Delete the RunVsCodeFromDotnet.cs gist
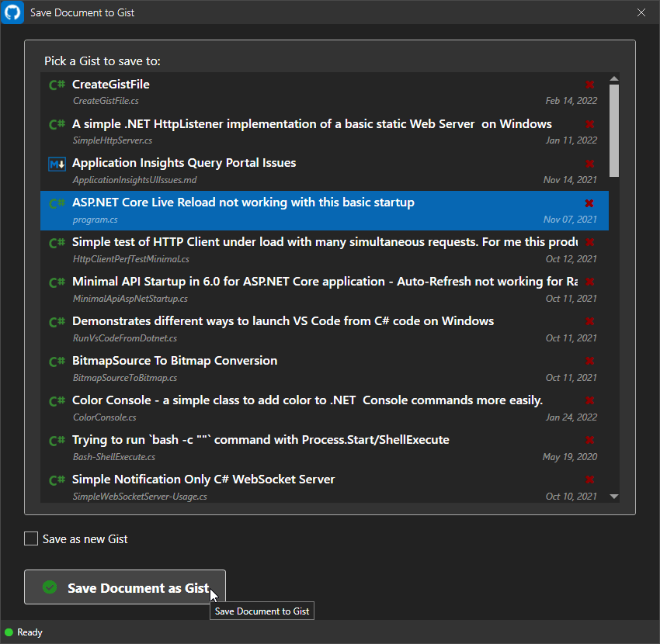 (x=589, y=321)
